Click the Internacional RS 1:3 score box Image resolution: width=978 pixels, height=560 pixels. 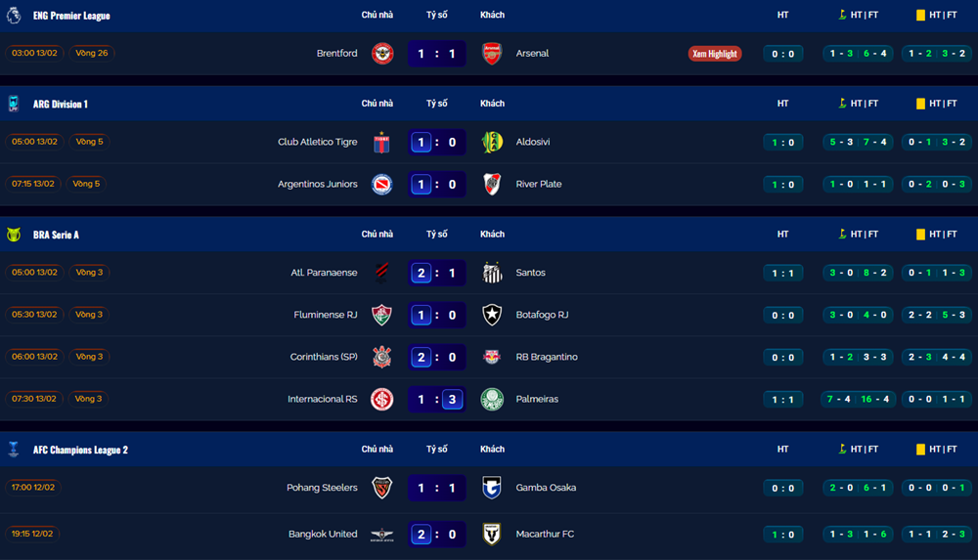[x=437, y=399]
